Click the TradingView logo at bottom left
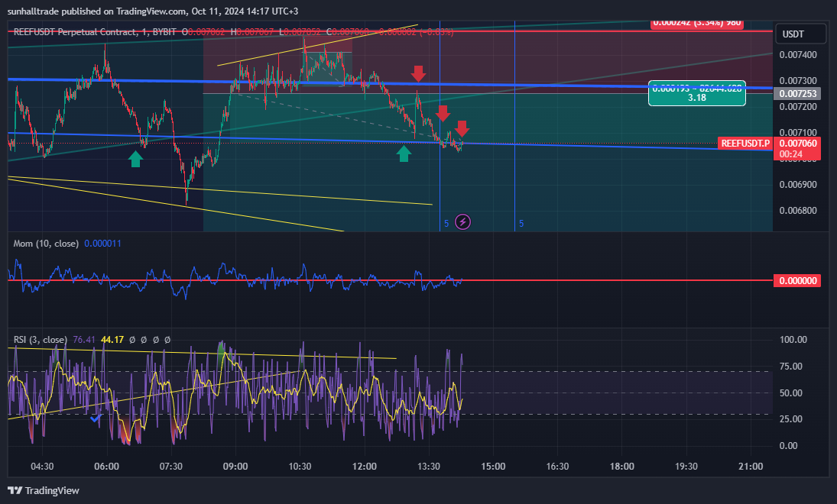 pyautogui.click(x=44, y=491)
